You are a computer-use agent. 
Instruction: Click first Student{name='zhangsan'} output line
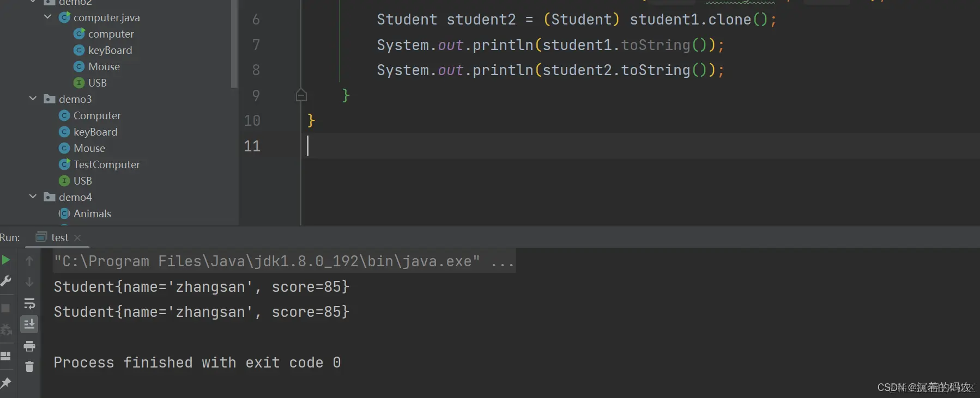pos(202,287)
